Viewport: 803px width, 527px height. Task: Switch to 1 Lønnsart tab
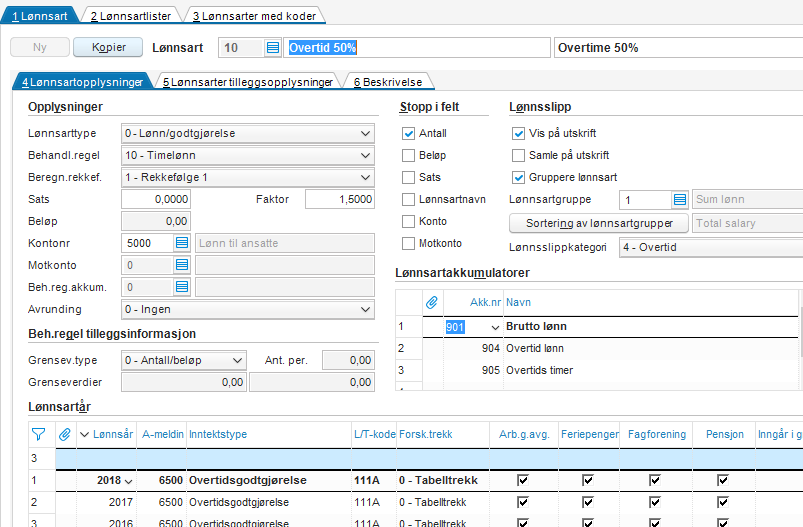(39, 16)
